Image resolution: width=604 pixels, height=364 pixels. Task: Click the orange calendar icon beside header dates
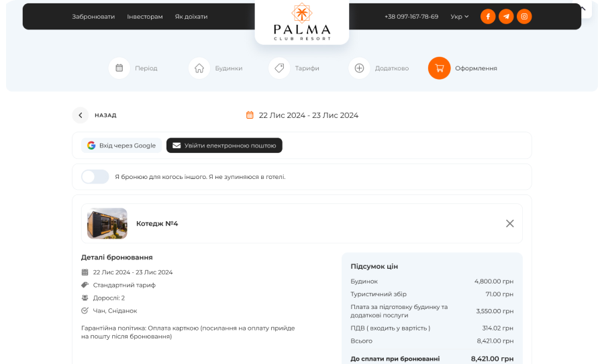(x=250, y=115)
